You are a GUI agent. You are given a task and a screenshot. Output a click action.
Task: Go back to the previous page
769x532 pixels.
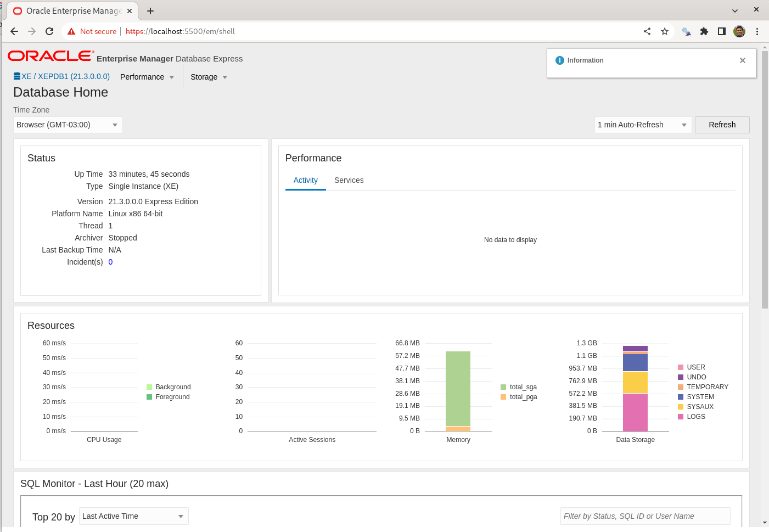(14, 31)
